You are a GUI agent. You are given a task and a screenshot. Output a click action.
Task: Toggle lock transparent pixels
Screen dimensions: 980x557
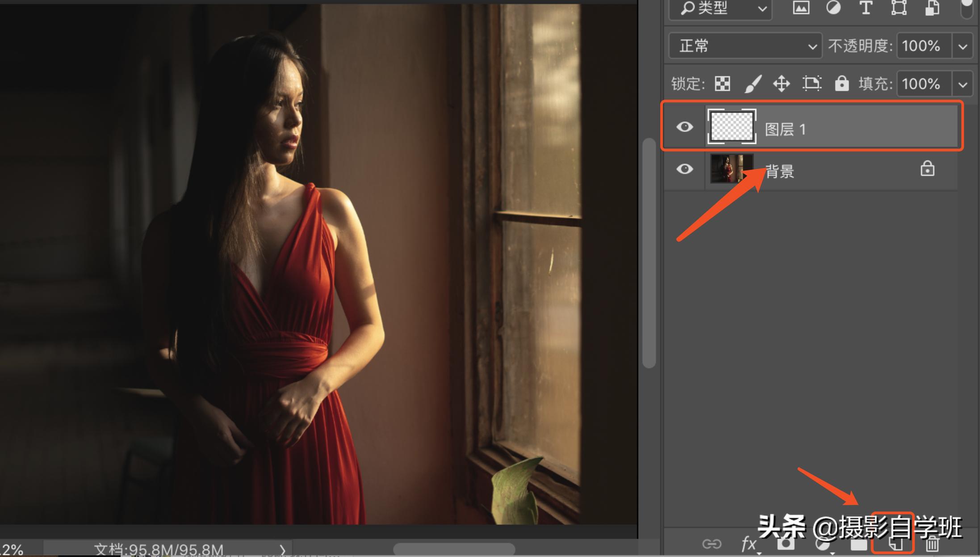click(722, 84)
